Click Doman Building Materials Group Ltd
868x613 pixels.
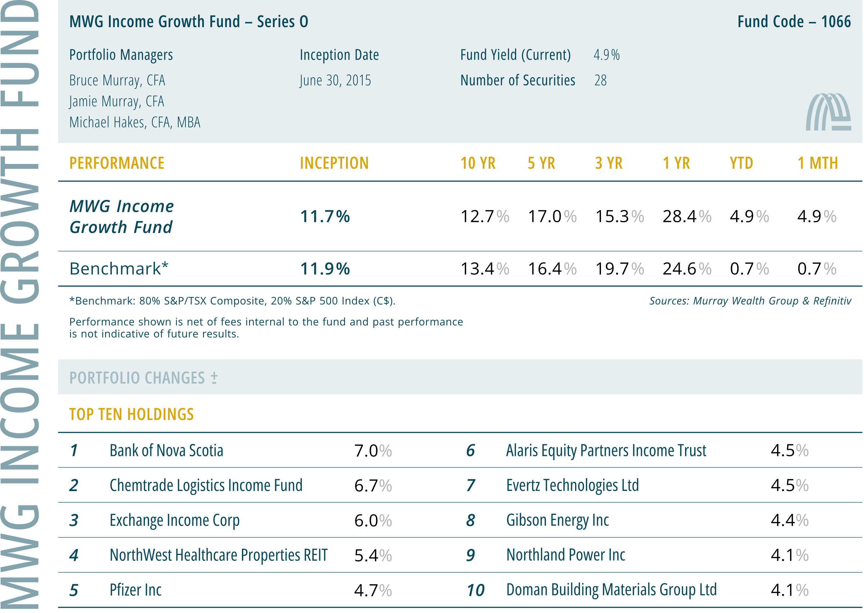611,590
